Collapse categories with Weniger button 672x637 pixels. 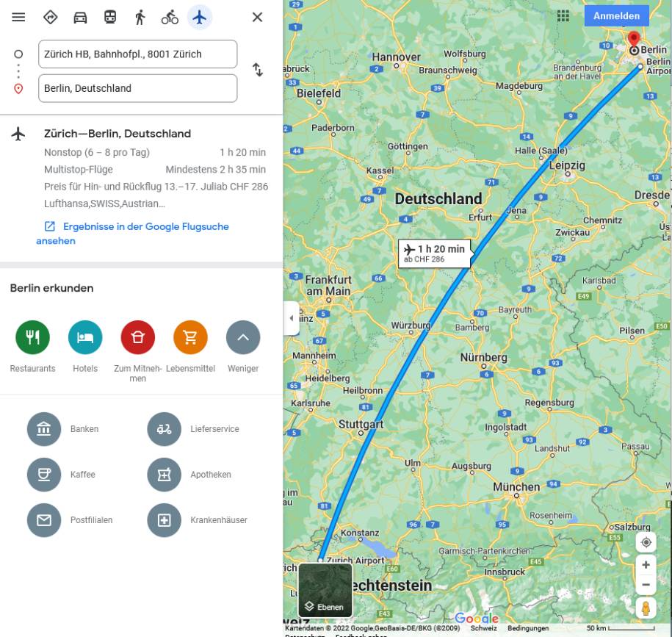(243, 337)
